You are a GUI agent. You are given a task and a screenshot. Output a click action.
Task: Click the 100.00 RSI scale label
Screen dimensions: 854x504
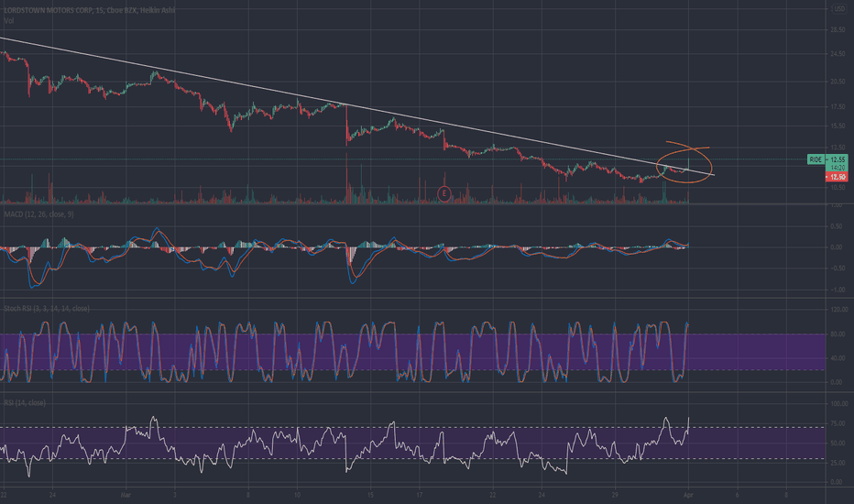pyautogui.click(x=838, y=404)
